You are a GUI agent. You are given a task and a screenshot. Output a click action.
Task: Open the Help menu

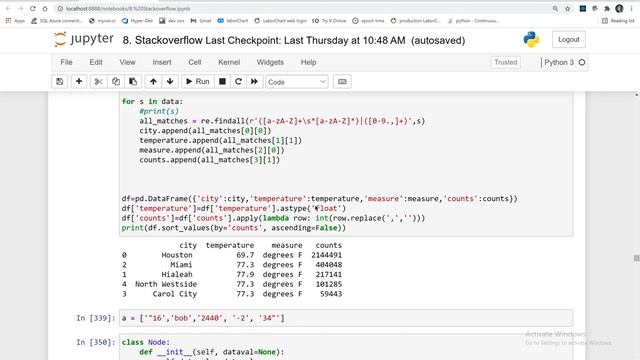coord(309,62)
